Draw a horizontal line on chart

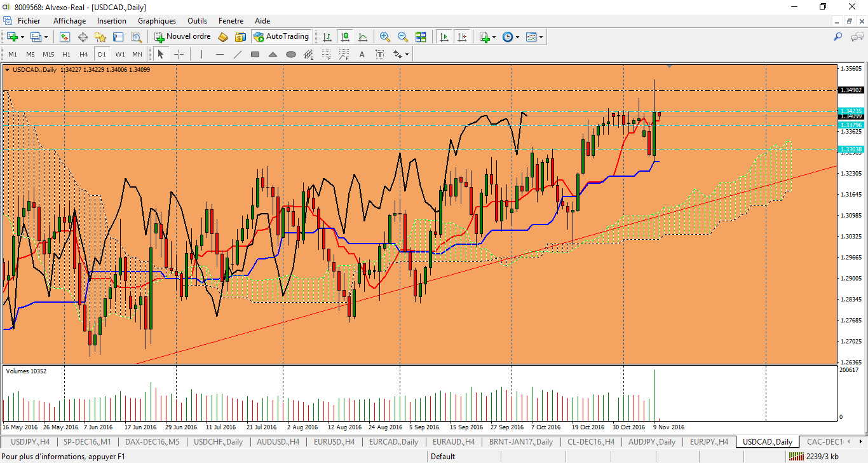click(220, 54)
